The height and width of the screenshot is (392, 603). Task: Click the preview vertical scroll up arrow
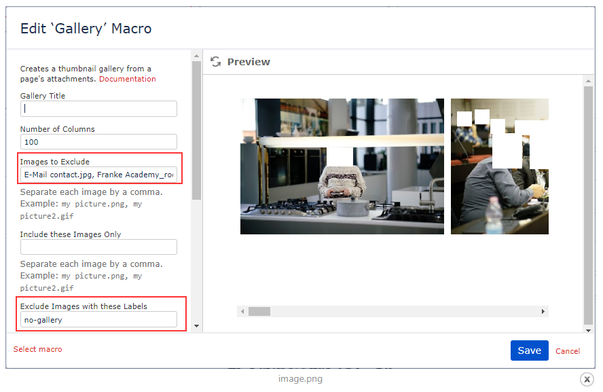pos(588,81)
